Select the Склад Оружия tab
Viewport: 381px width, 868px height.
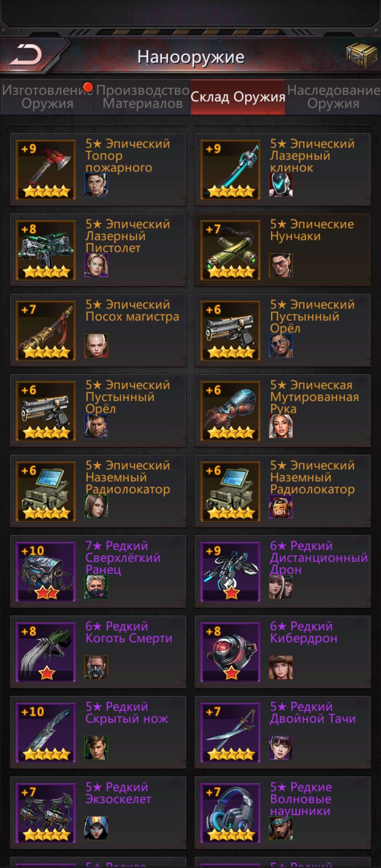[x=238, y=97]
